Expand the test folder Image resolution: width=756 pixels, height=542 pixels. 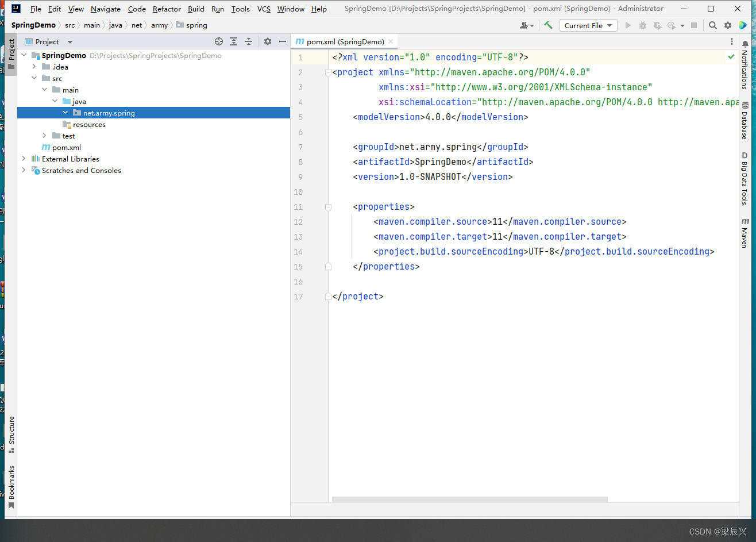(45, 136)
